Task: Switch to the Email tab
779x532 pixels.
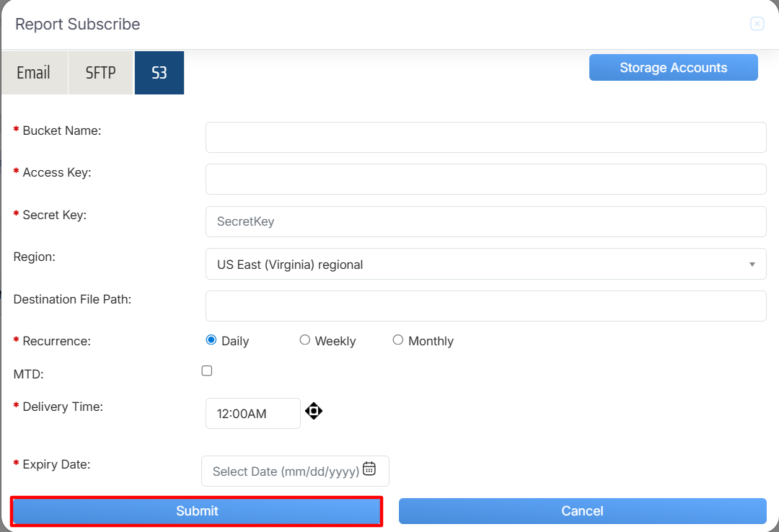Action: 34,73
